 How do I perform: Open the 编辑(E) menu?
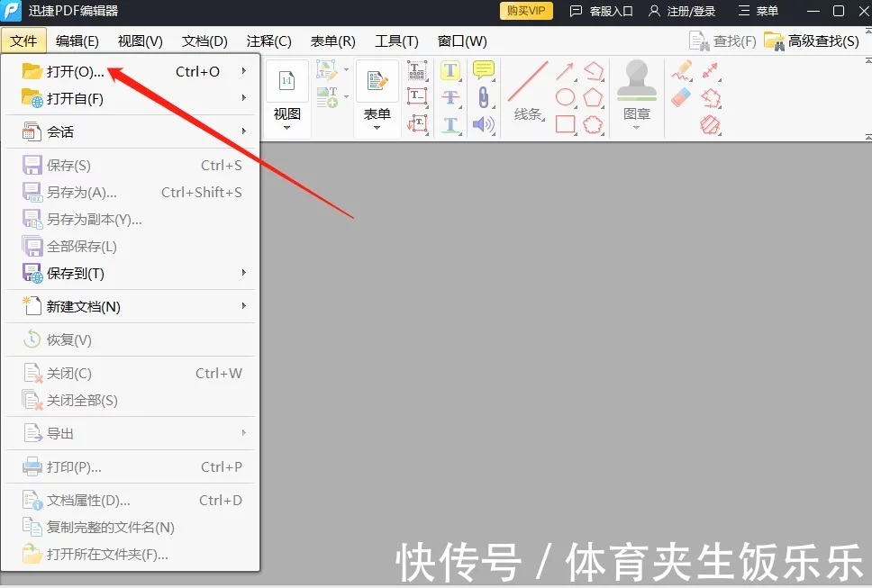click(77, 41)
